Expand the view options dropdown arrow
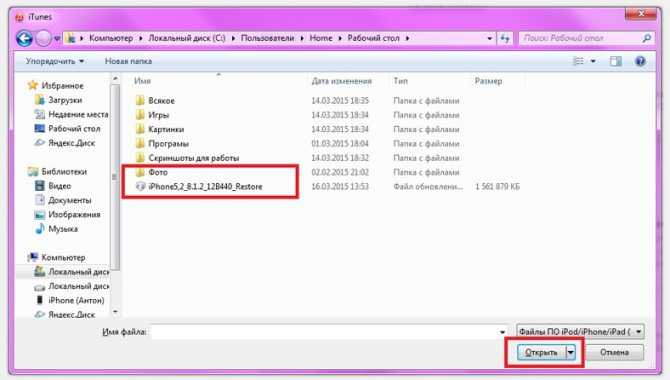The height and width of the screenshot is (380, 670). (593, 61)
